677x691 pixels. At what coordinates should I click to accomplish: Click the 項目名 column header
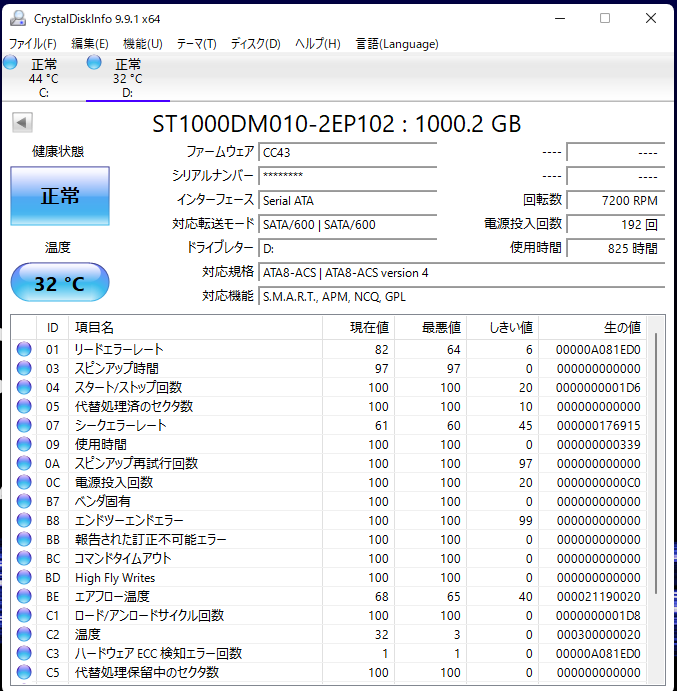click(195, 327)
